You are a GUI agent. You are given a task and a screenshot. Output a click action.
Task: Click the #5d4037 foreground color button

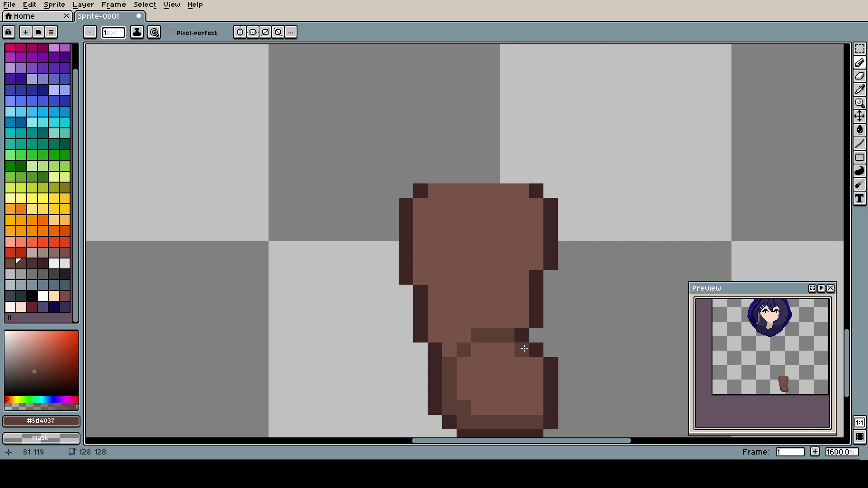tap(41, 421)
